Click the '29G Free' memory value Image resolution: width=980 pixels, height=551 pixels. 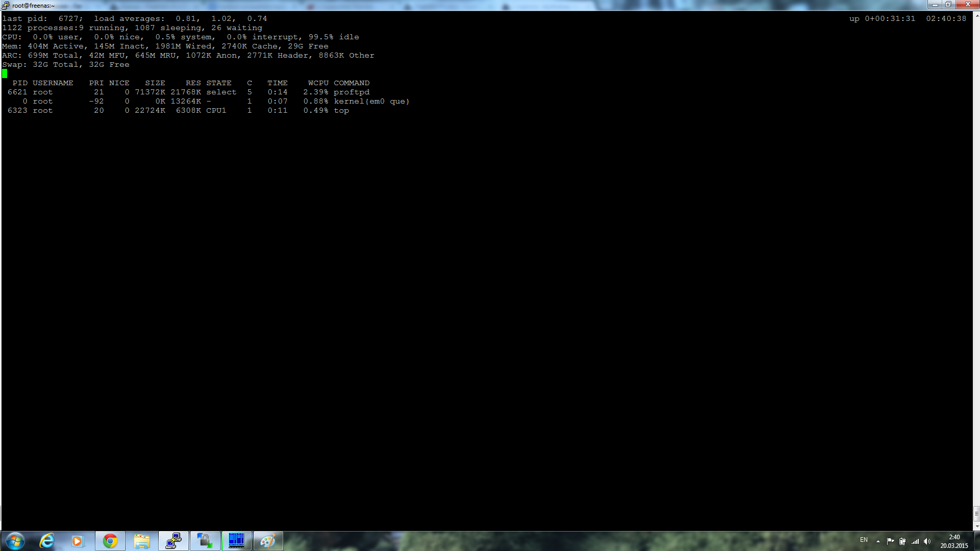tap(308, 46)
